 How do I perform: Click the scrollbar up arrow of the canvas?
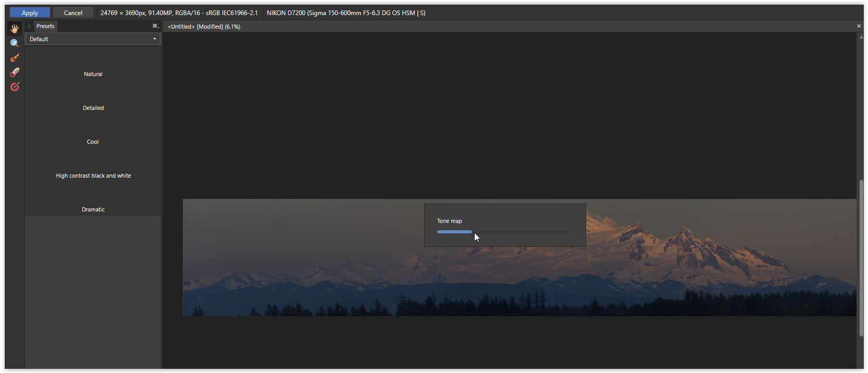(x=861, y=37)
